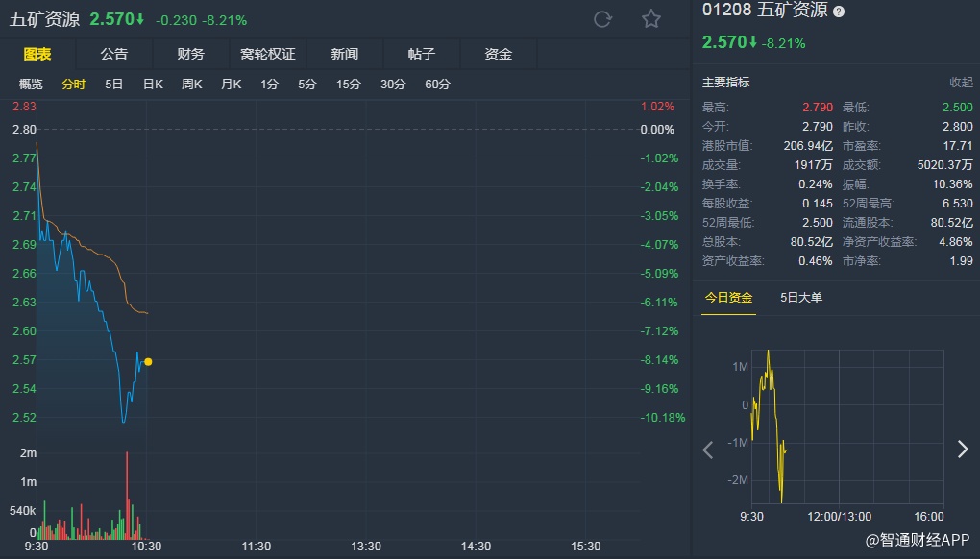Select the 新闻 tab
This screenshot has height=559, width=980.
344,54
